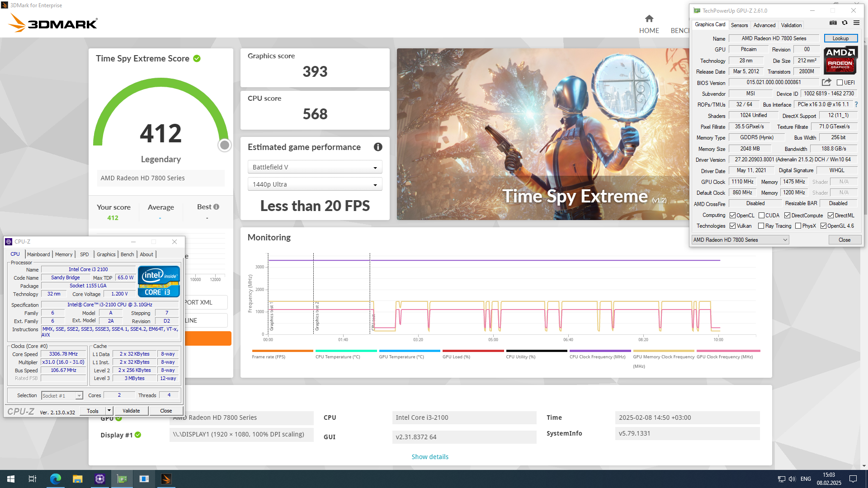The image size is (868, 488).
Task: Click the GPU Load legend color
Action: pos(473,351)
